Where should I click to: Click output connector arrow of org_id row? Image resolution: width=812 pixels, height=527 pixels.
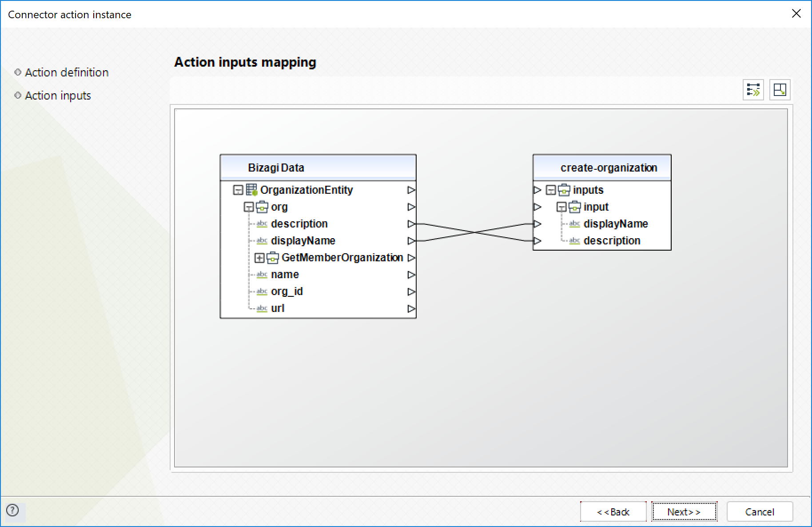click(411, 291)
